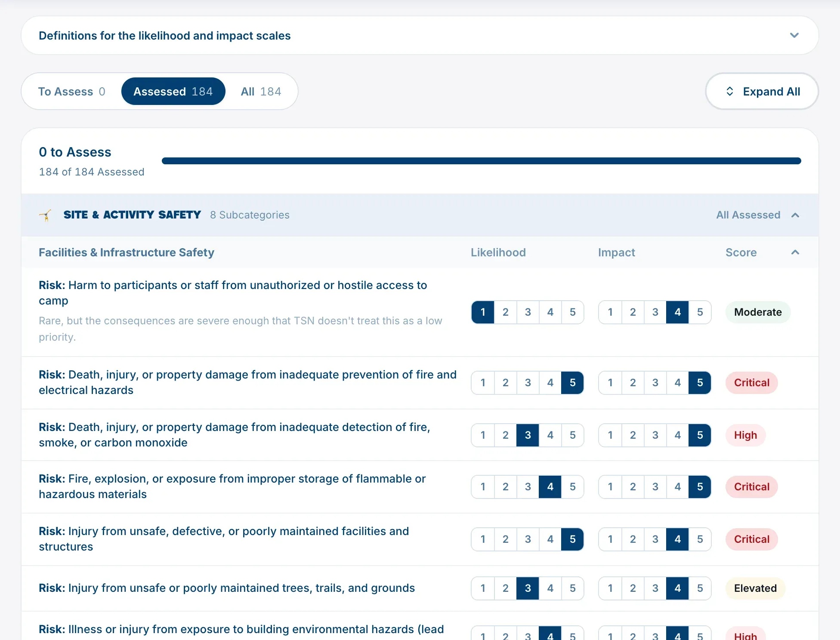The height and width of the screenshot is (640, 840).
Task: Click the assessment progress bar
Action: click(481, 161)
